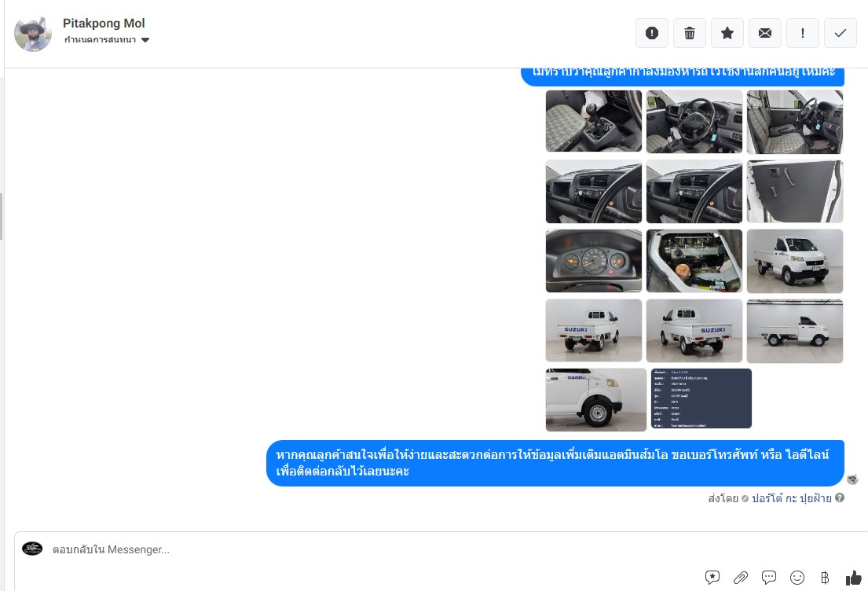Screen dimensions: 868x591
Task: Attach a file with paperclip icon
Action: click(x=740, y=578)
